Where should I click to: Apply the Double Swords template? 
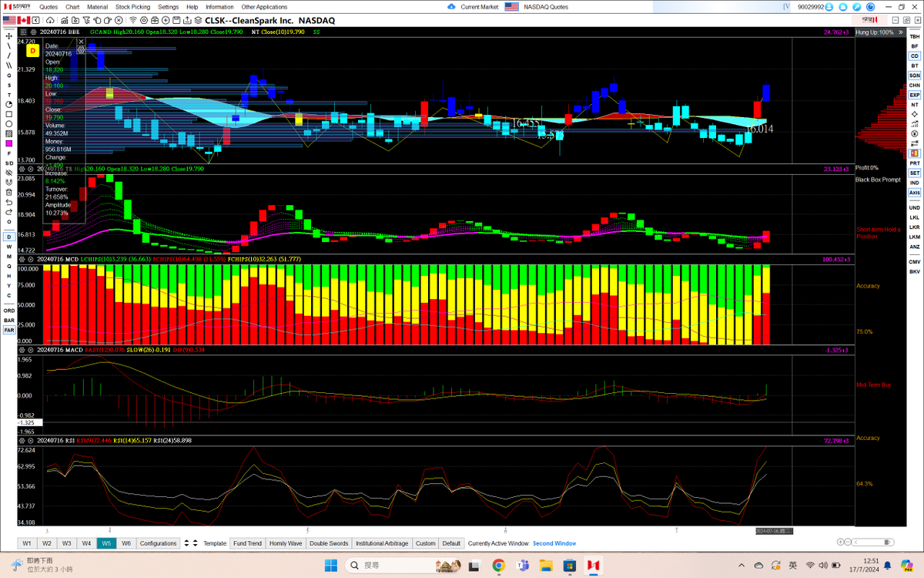(x=329, y=543)
